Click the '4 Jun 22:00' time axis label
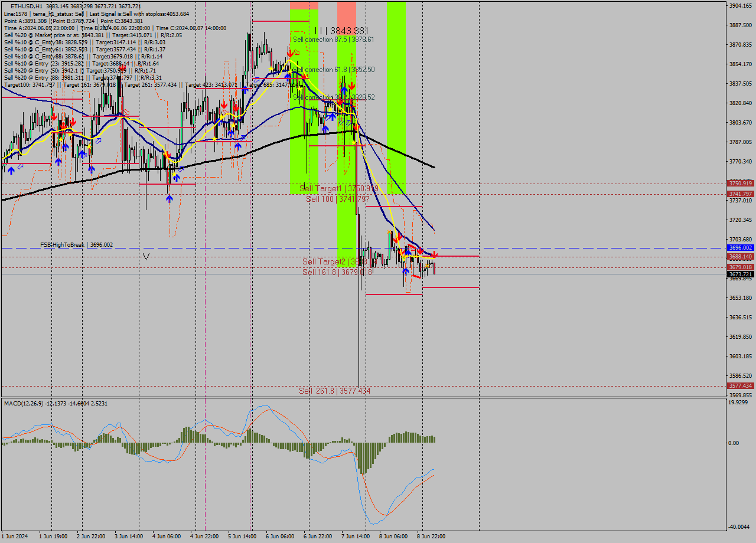Image resolution: width=756 pixels, height=543 pixels. pos(205,537)
